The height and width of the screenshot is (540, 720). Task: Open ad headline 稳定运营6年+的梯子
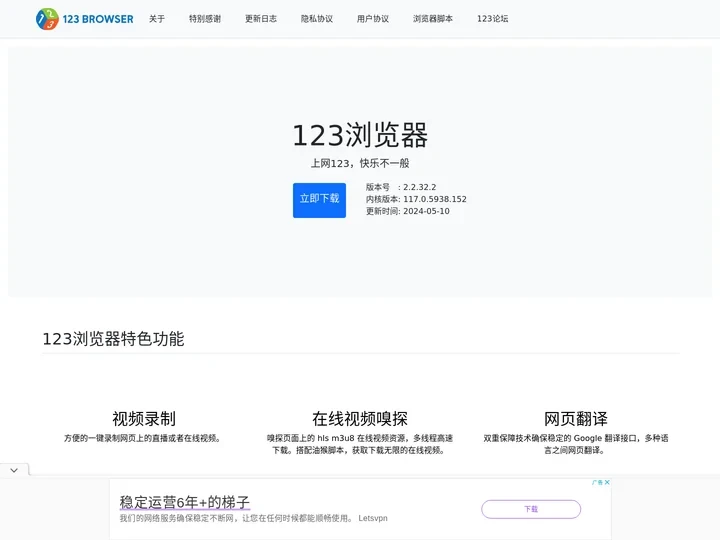pyautogui.click(x=185, y=502)
